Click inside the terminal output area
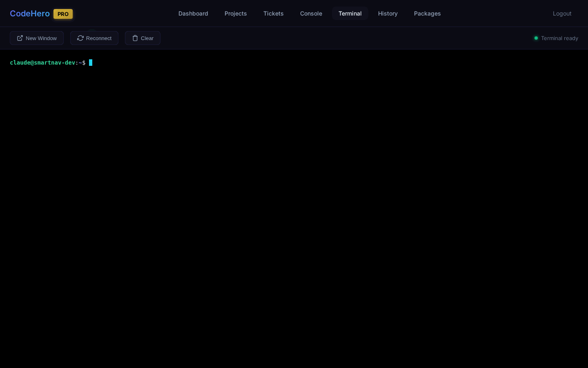The width and height of the screenshot is (588, 368). (294, 204)
